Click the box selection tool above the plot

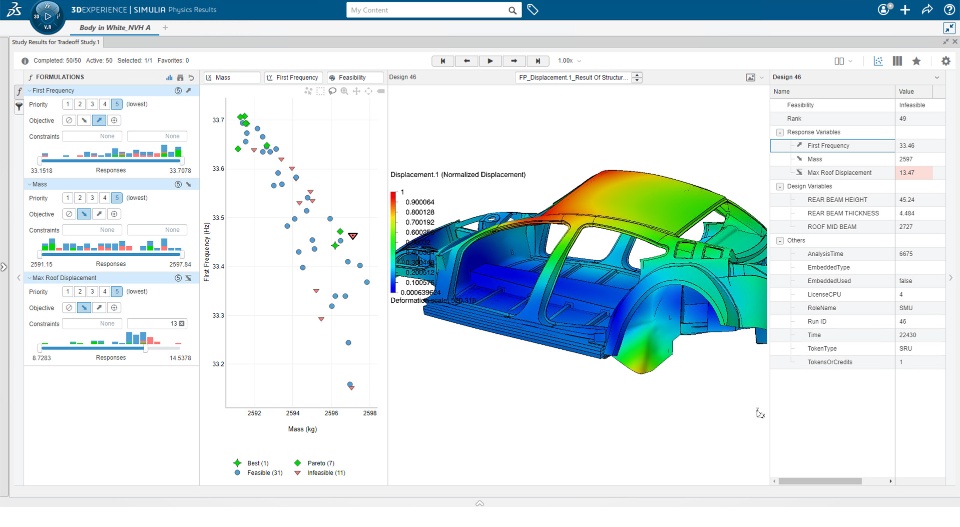(x=320, y=91)
